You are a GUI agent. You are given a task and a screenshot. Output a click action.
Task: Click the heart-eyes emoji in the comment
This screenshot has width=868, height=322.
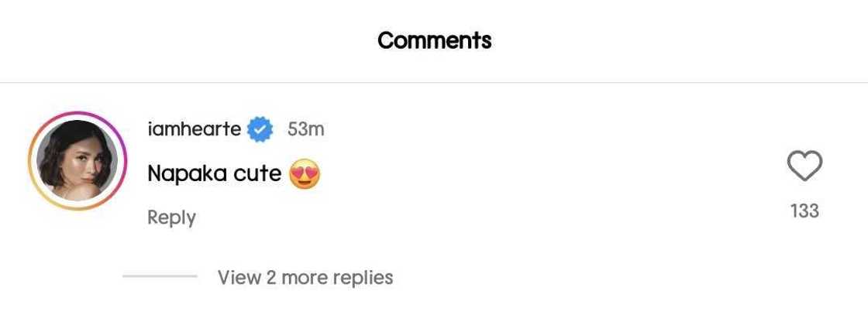click(305, 174)
